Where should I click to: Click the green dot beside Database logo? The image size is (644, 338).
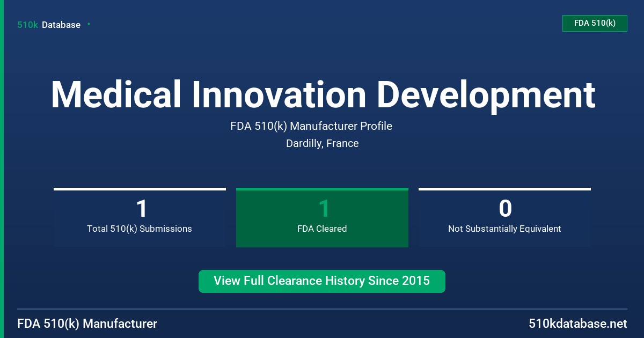click(x=89, y=24)
